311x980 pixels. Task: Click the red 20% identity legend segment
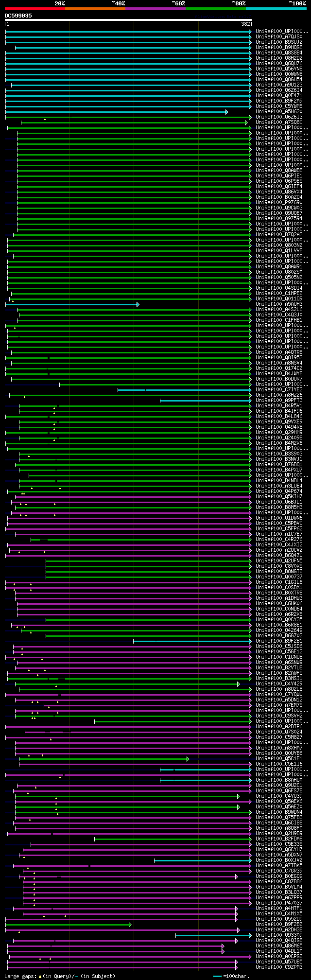[x=35, y=8]
